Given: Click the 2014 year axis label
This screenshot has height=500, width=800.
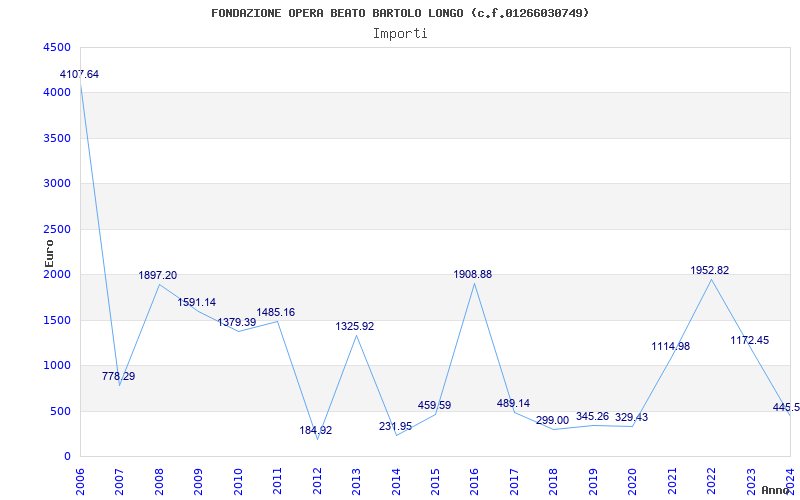Looking at the screenshot, I should click(395, 481).
